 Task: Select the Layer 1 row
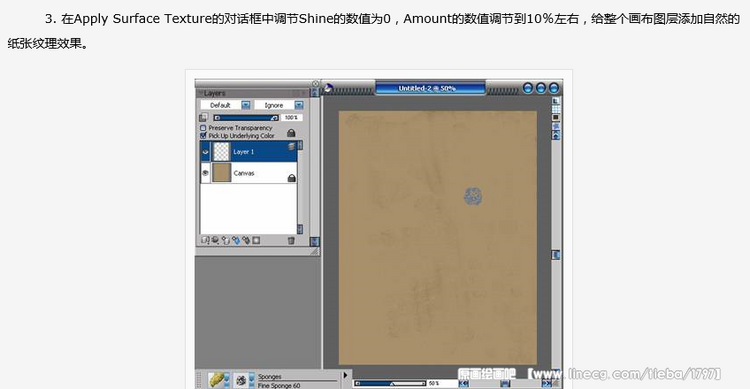[249, 152]
